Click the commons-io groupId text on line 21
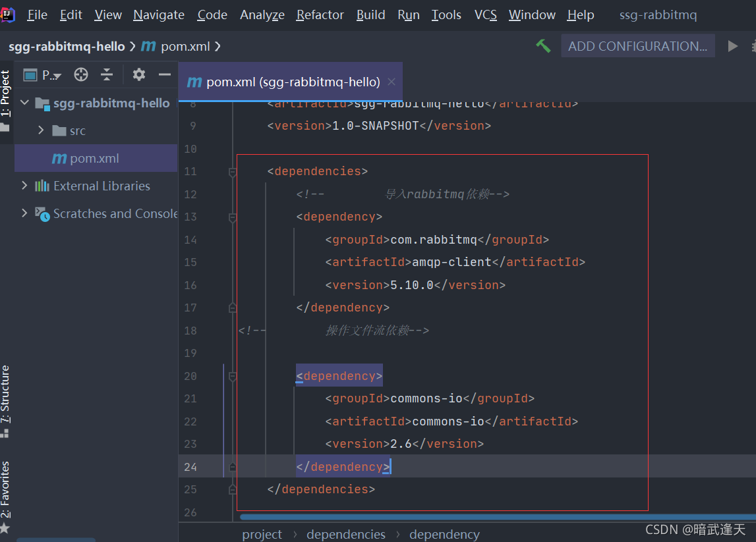The image size is (756, 542). (426, 398)
